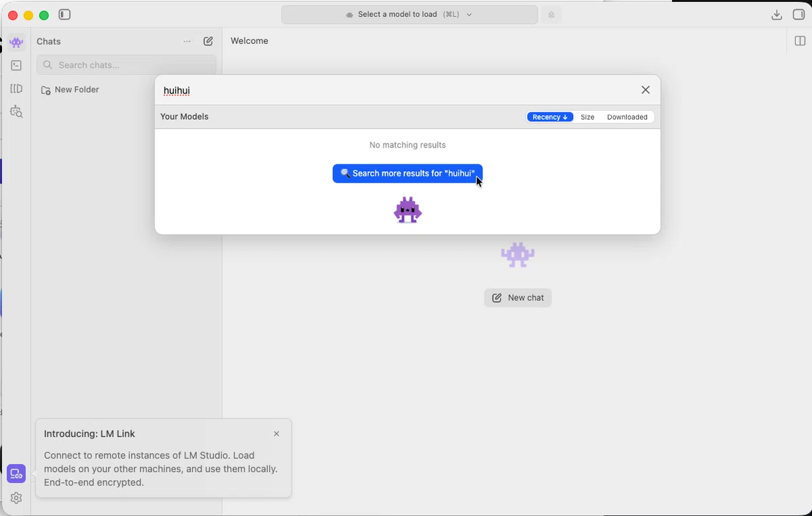Open the Chat section in sidebar

(16, 42)
